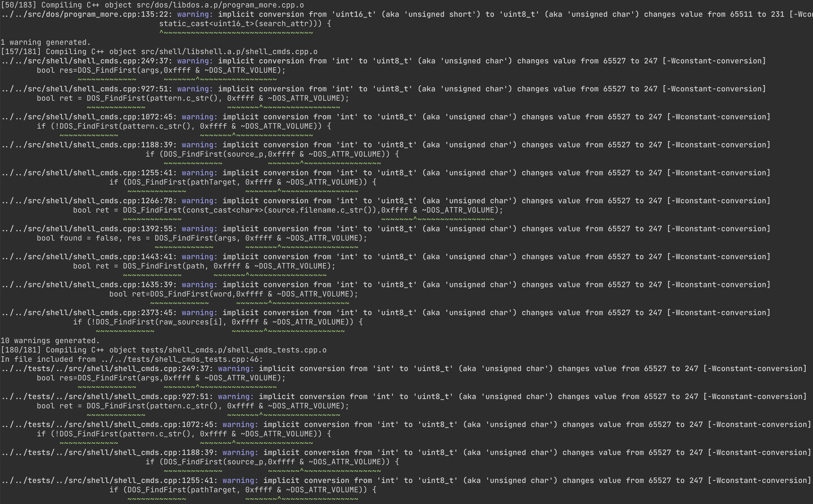Click the '10 warnings generated.' line
The width and height of the screenshot is (813, 504).
pos(50,341)
